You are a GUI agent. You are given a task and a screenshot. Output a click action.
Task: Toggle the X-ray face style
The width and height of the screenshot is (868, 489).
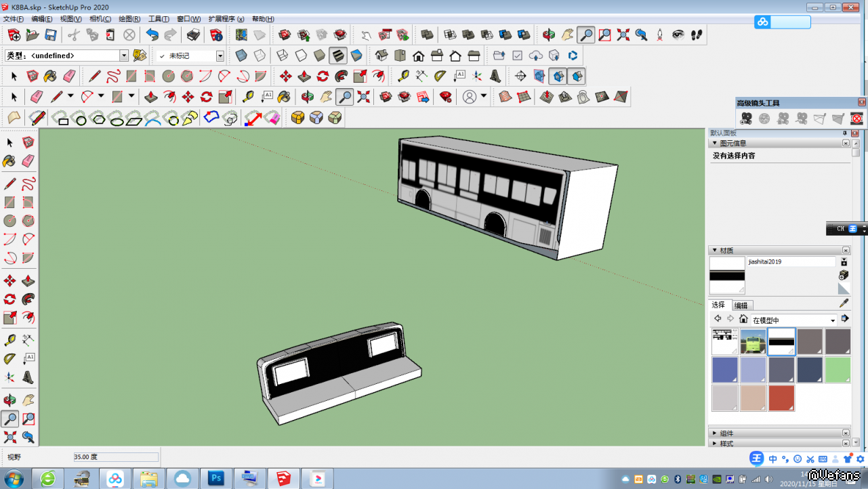(x=241, y=56)
